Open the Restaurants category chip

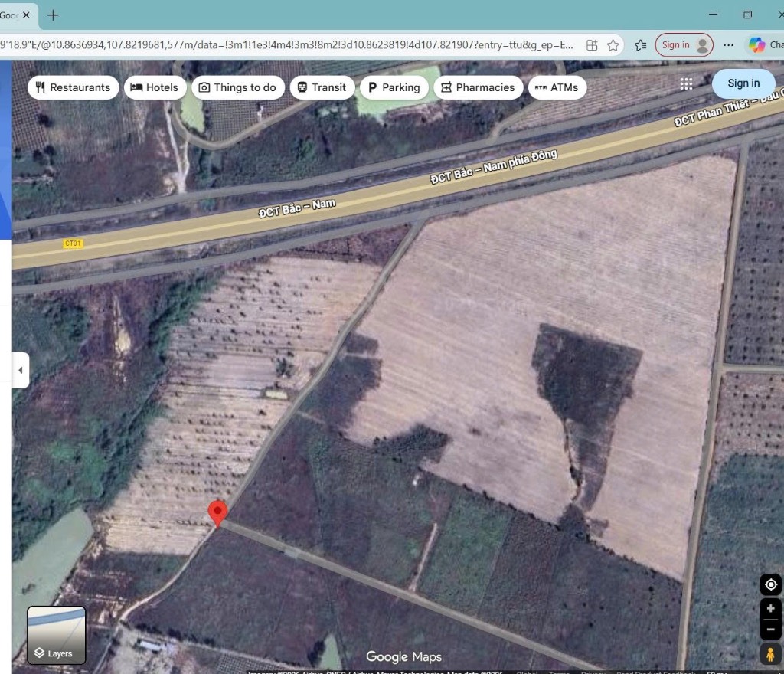pyautogui.click(x=73, y=87)
